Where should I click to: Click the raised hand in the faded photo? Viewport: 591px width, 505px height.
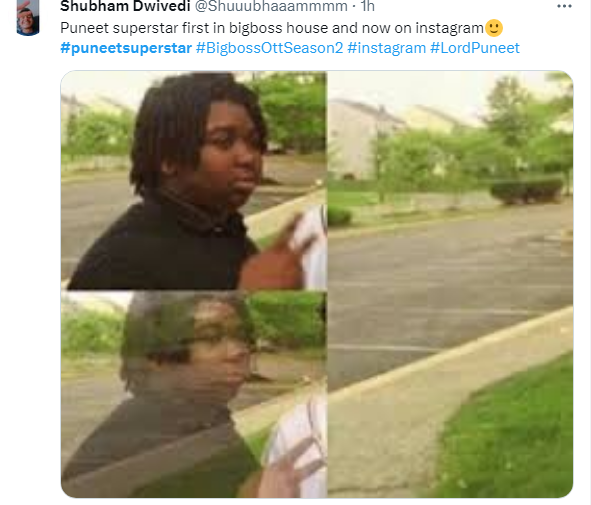(290, 471)
